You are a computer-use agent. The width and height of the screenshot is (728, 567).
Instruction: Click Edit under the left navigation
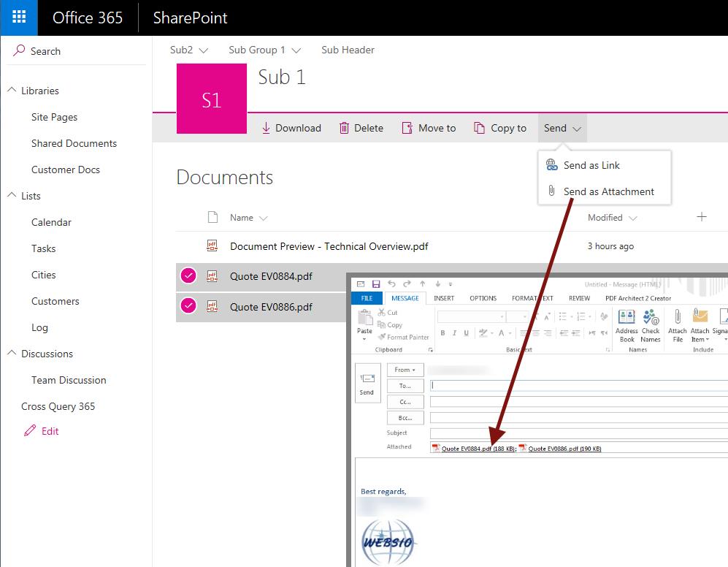tap(42, 431)
